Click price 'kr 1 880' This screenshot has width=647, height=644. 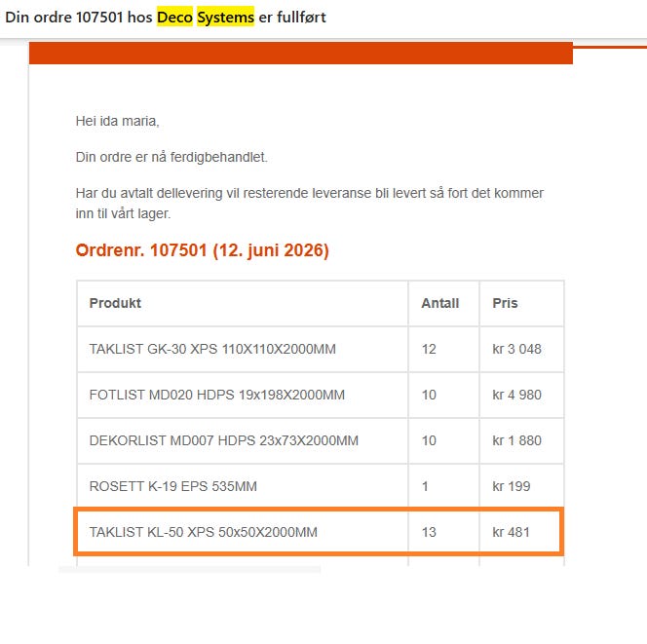516,440
